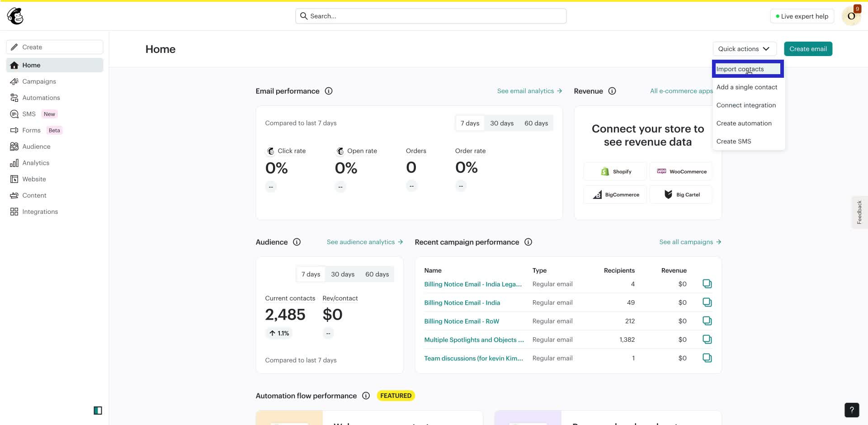Select Import contacts from the menu
Viewport: 868px width, 425px height.
click(740, 69)
